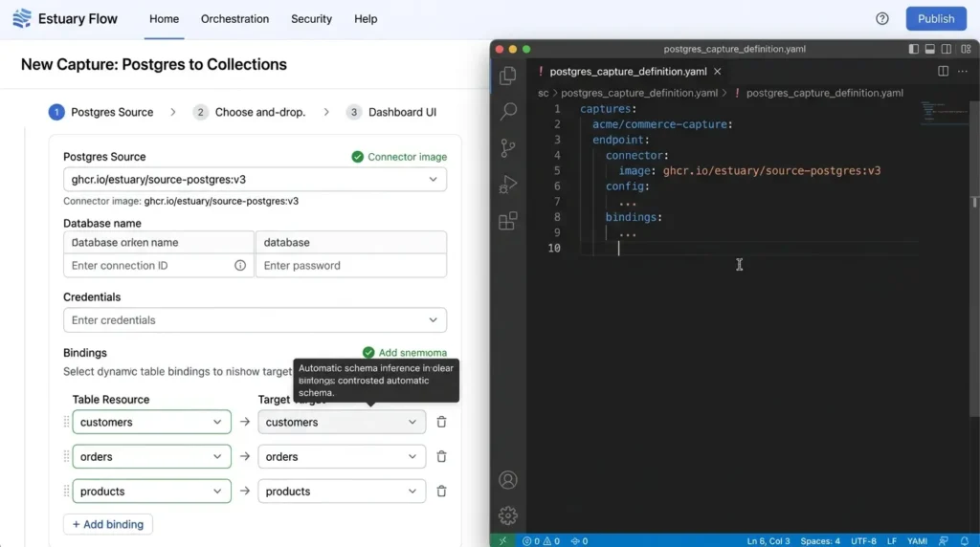The image size is (980, 547).
Task: Open the Explorer files icon in the editor
Action: pyautogui.click(x=507, y=76)
